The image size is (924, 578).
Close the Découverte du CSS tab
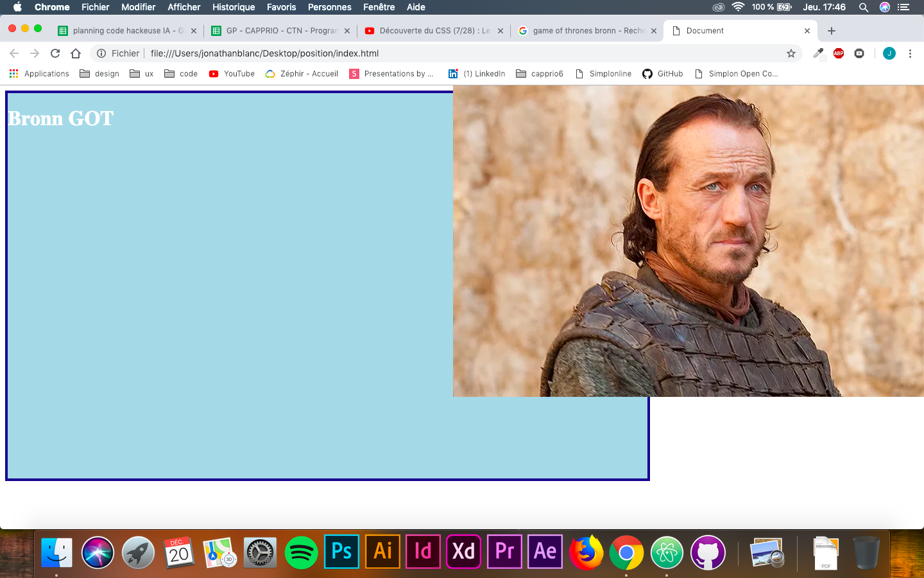coord(501,31)
